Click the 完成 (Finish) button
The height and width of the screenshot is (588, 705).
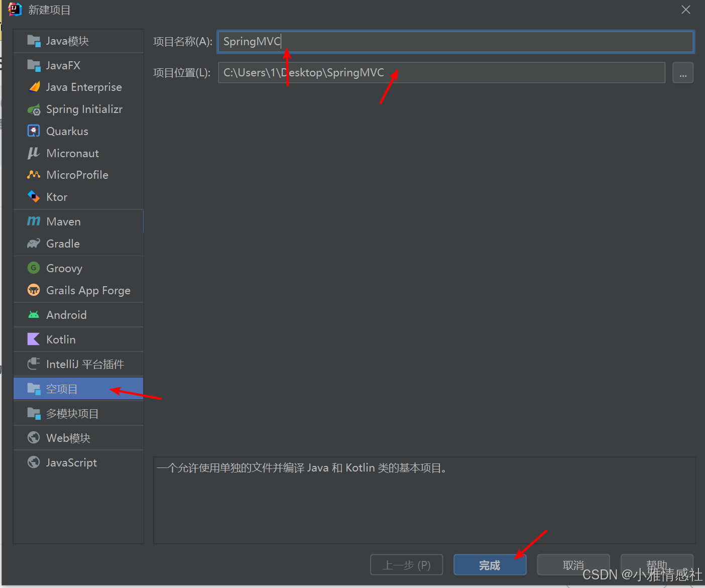(490, 565)
